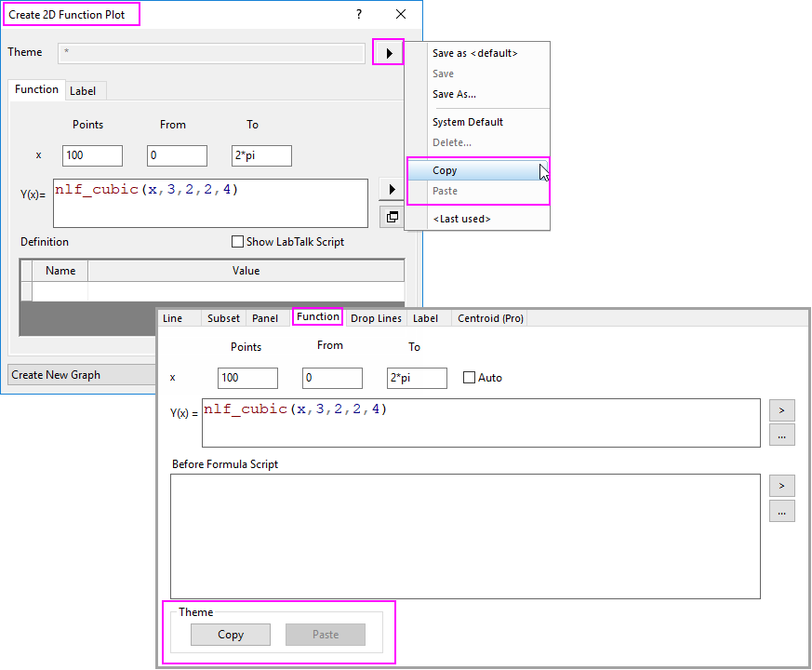The width and height of the screenshot is (812, 670).
Task: Click the dialog Help question mark icon
Action: click(x=358, y=14)
